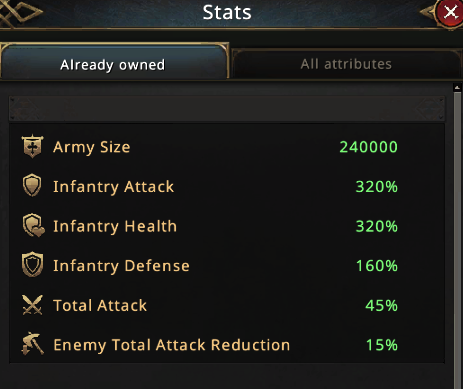Switch to the All attributes tab

pyautogui.click(x=346, y=64)
